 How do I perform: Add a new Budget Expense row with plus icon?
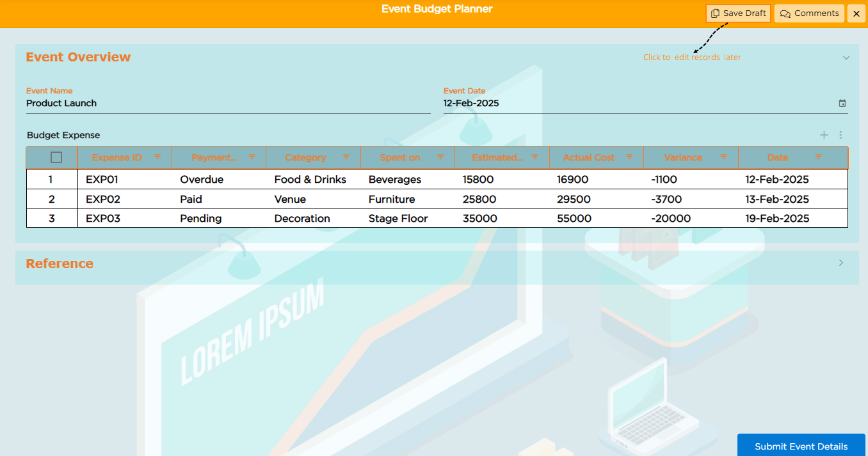pos(824,135)
